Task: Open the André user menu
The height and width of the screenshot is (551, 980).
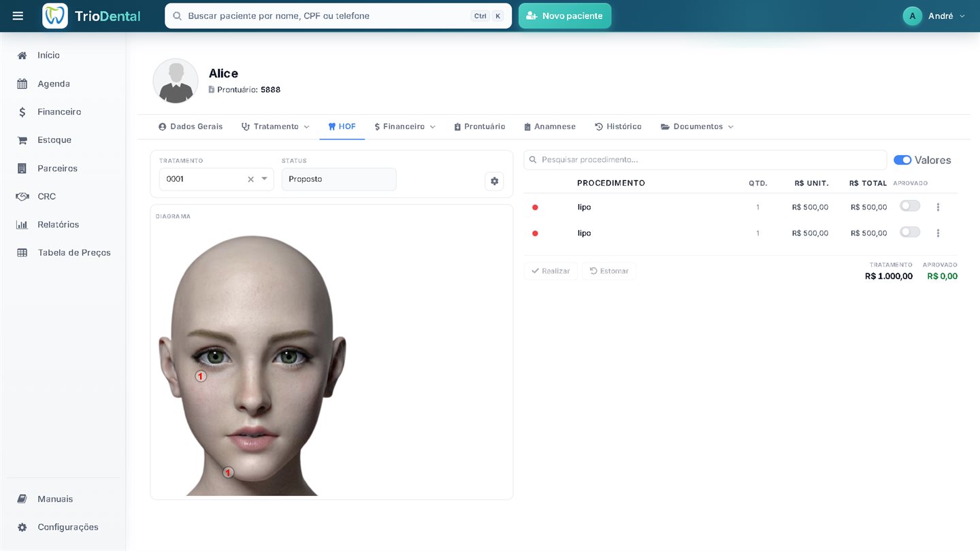Action: click(934, 16)
